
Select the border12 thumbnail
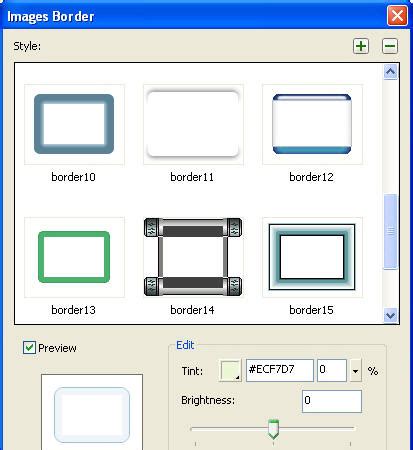(312, 124)
